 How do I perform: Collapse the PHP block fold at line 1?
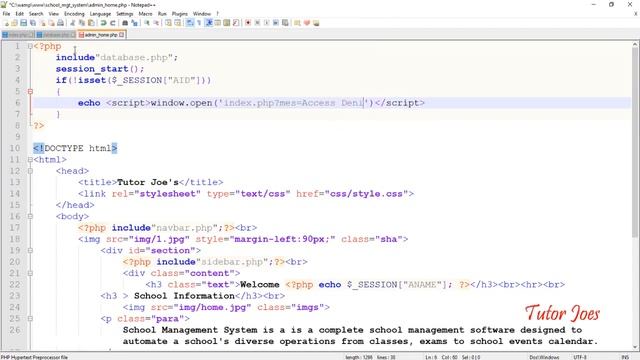coord(30,46)
